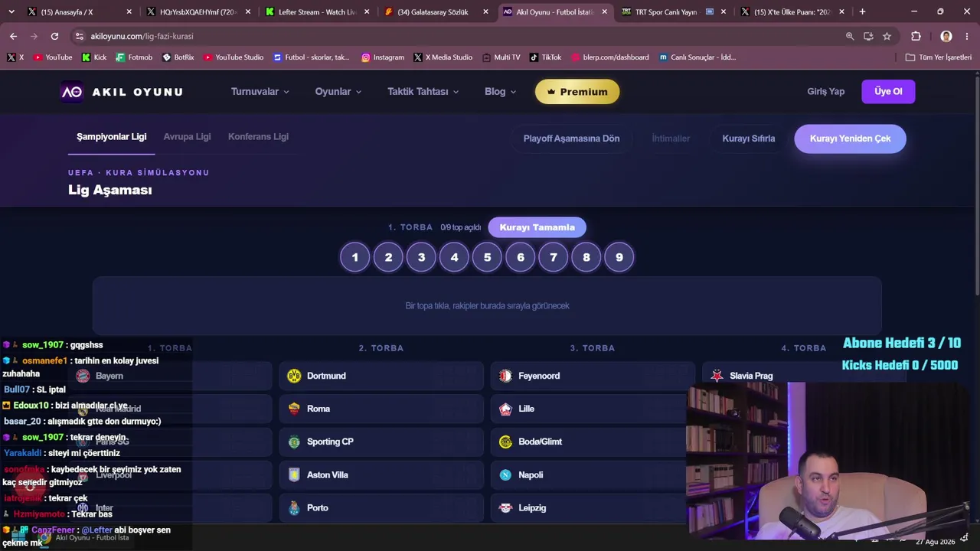The height and width of the screenshot is (551, 980).
Task: Open the YouTube Studio bookmark
Action: (x=234, y=57)
